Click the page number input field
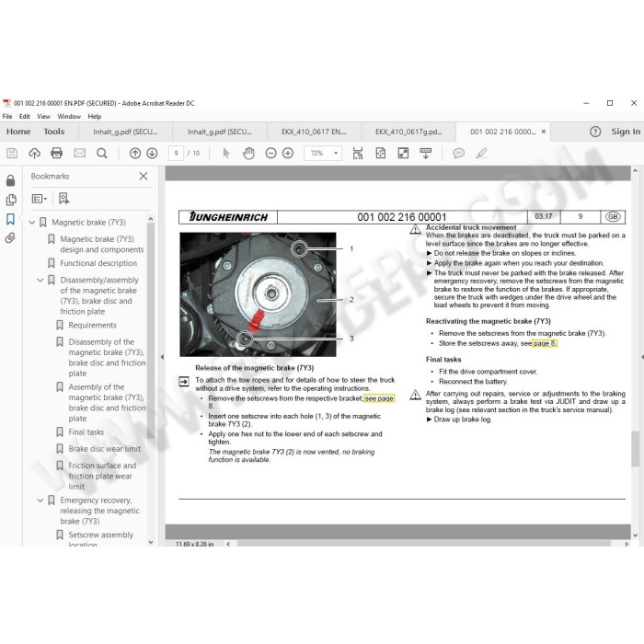The width and height of the screenshot is (644, 644). pos(176,154)
